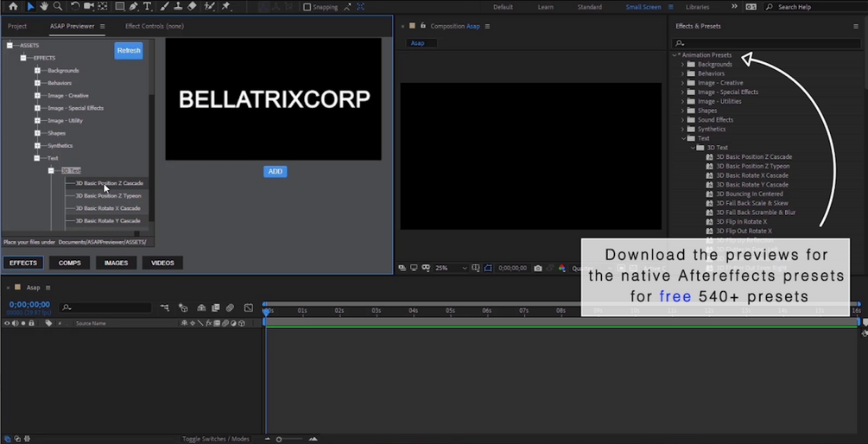Screen dimensions: 868x444
Task: Select the Rotation tool
Action: click(75, 7)
